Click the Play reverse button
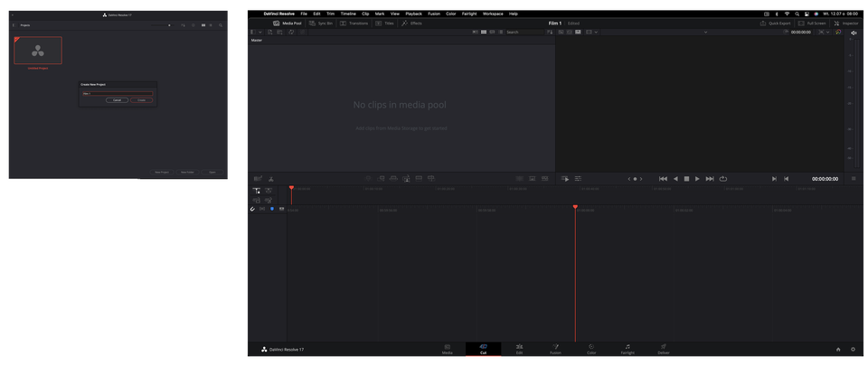 tap(675, 179)
